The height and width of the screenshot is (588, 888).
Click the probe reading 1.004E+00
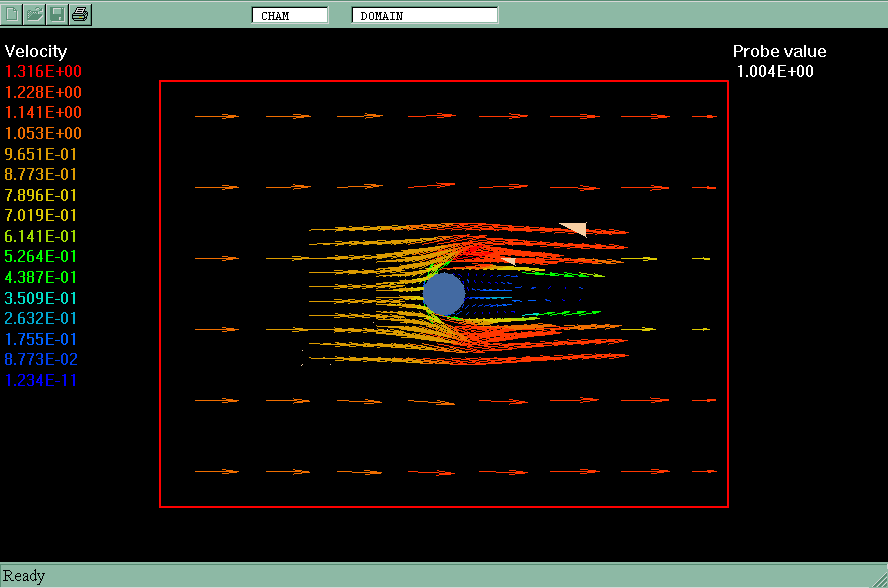(775, 72)
